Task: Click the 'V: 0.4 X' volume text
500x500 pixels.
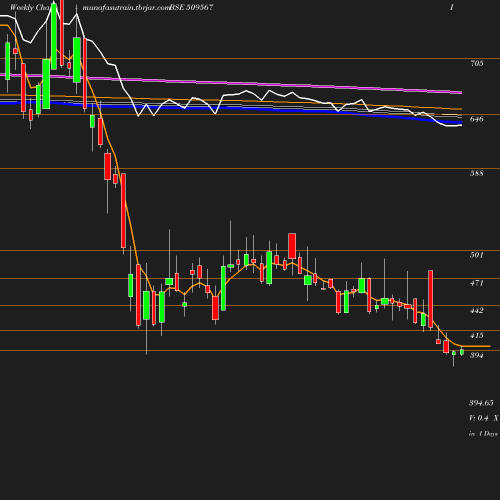Action: coord(484,418)
